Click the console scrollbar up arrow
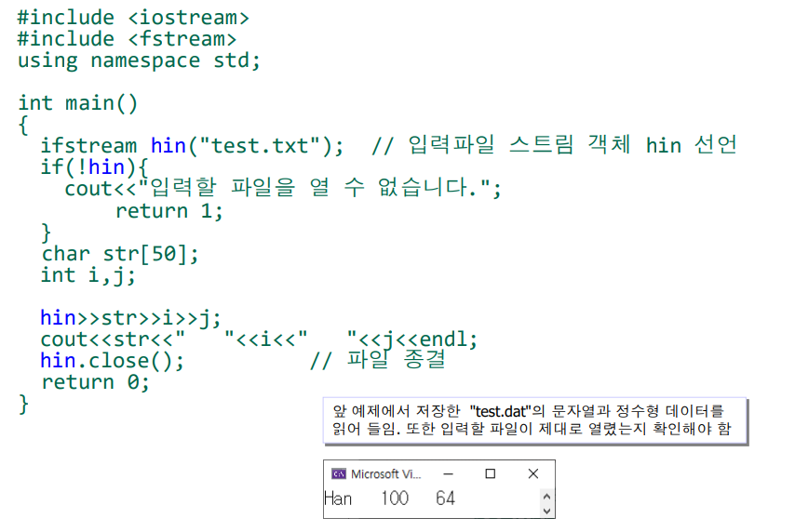 click(x=546, y=496)
